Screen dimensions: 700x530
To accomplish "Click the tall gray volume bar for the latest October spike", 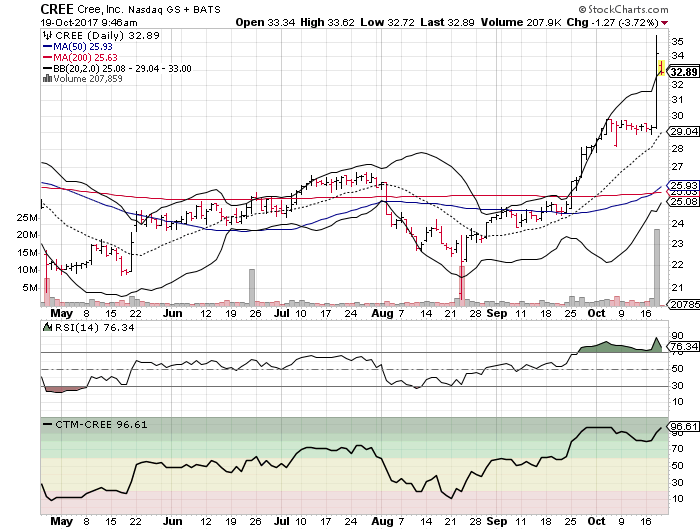I will [657, 267].
